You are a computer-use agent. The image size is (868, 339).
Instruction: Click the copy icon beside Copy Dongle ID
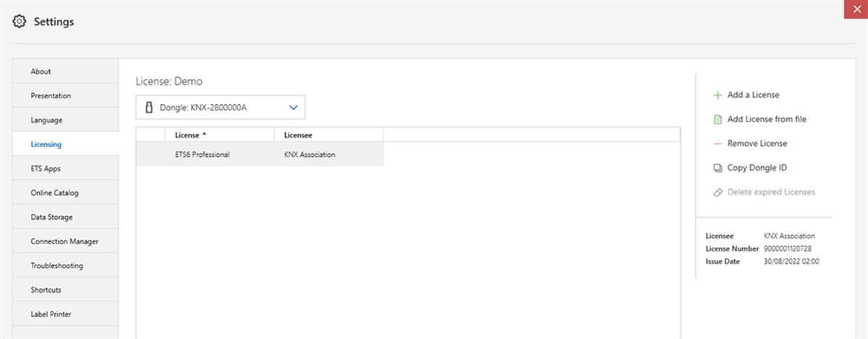[718, 168]
